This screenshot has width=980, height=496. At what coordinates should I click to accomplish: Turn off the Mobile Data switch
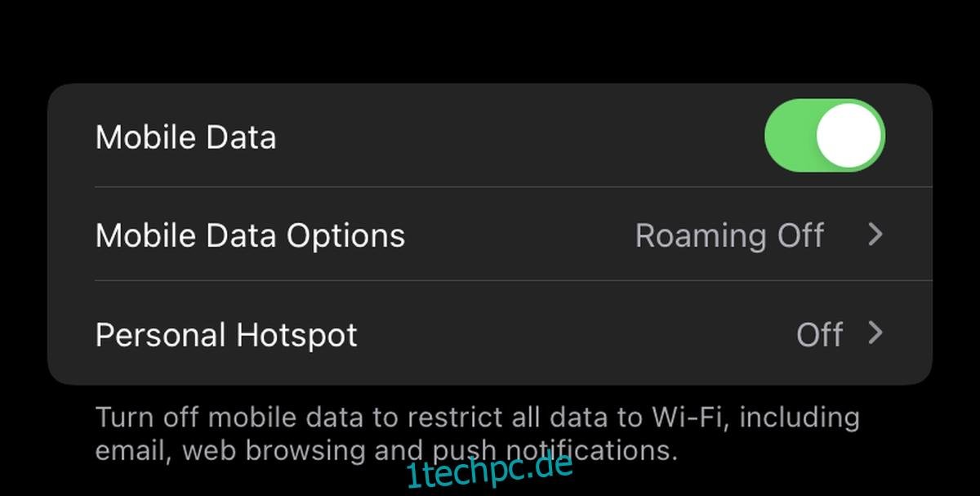tap(825, 136)
